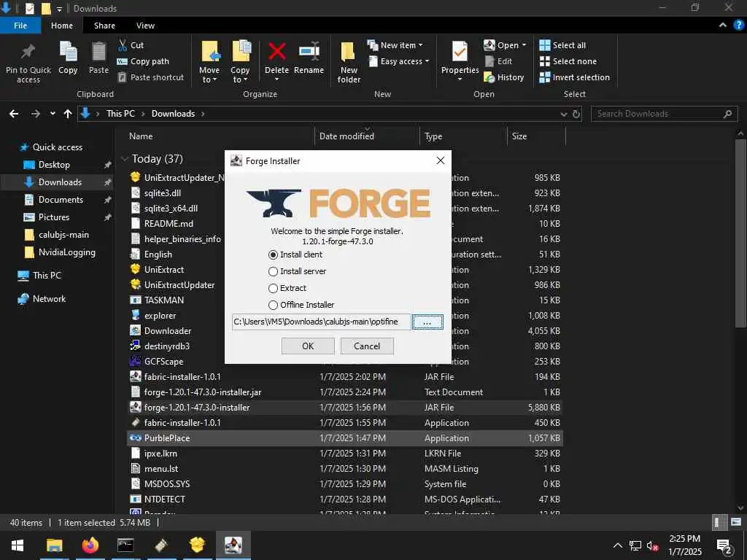Click the install path text field

click(321, 322)
